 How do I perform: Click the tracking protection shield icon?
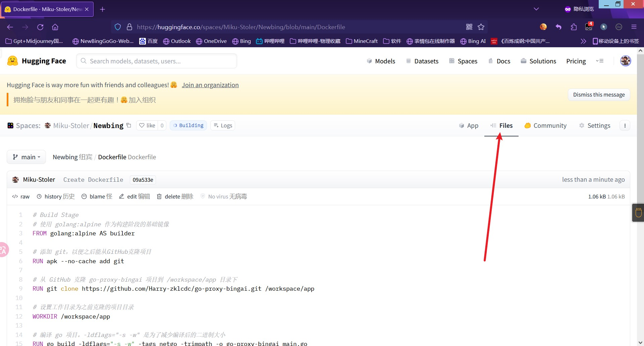pyautogui.click(x=118, y=27)
